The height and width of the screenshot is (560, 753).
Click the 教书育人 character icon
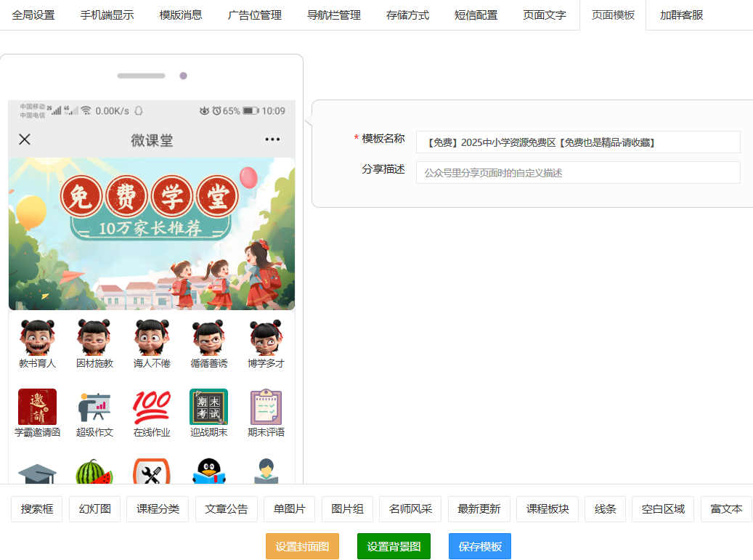(37, 338)
